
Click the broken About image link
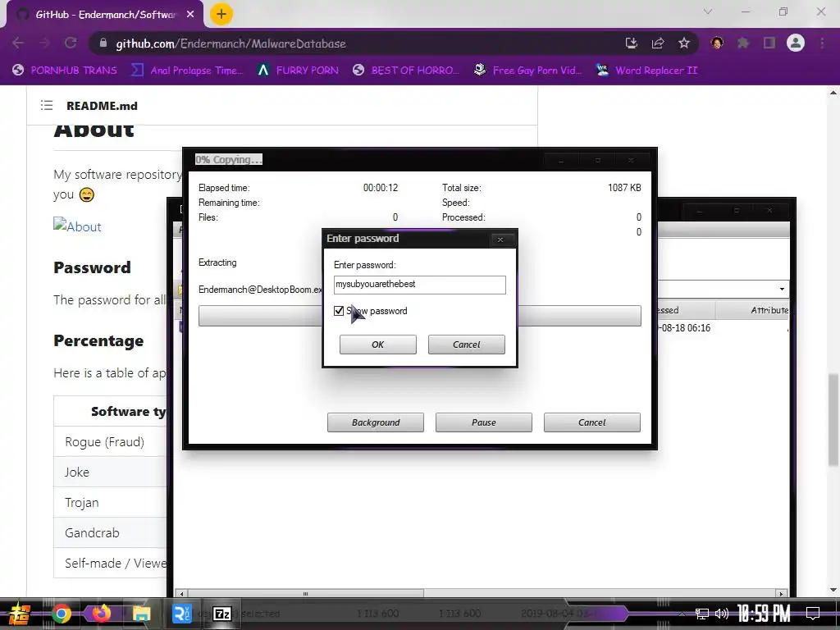tap(77, 226)
